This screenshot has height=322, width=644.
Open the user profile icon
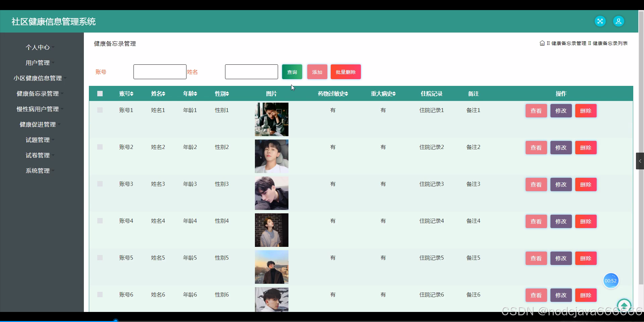tap(619, 21)
